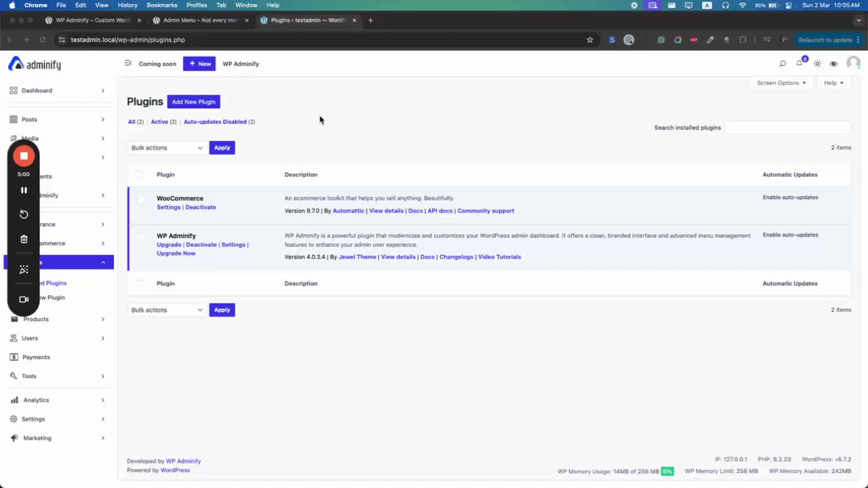Click the Payments dollar icon
The width and height of the screenshot is (868, 488).
[14, 357]
